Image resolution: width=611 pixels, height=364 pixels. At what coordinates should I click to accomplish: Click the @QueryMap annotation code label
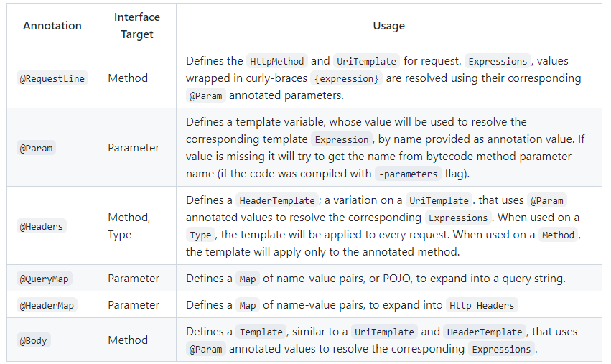(x=45, y=279)
